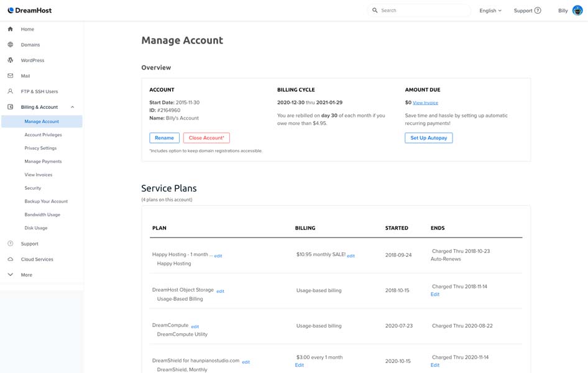This screenshot has height=373, width=588.
Task: Click the Close Account button
Action: (206, 137)
